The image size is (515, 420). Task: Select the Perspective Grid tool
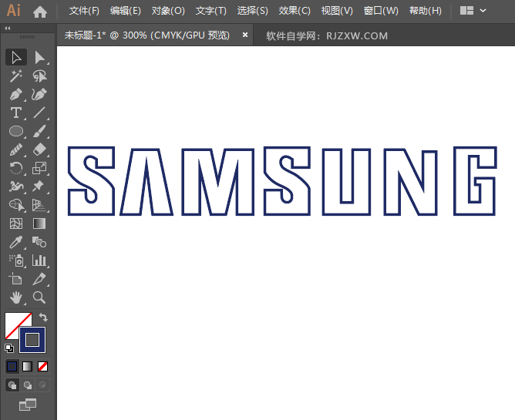pyautogui.click(x=39, y=205)
